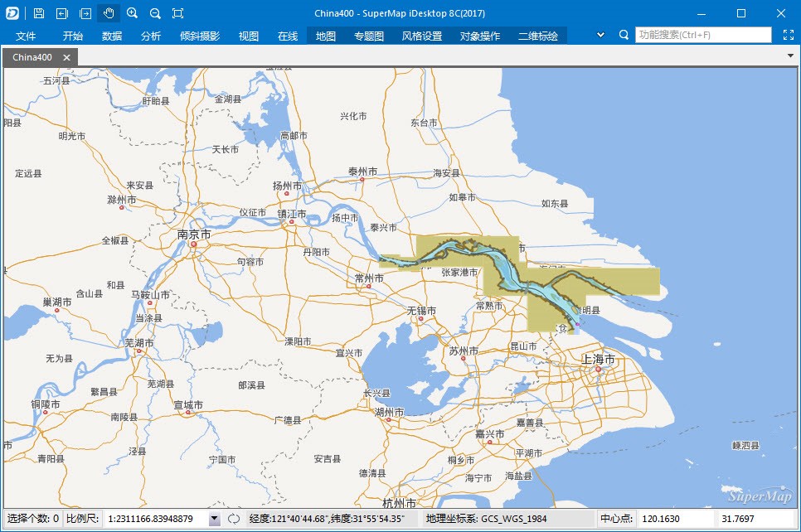801x532 pixels.
Task: Open the map scale dropdown list
Action: [x=215, y=519]
